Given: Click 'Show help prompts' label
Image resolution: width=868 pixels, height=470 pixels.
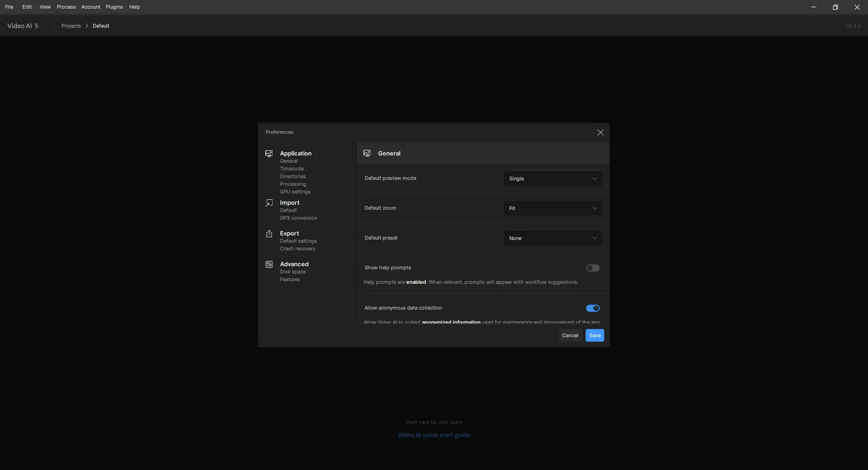Looking at the screenshot, I should [x=387, y=268].
